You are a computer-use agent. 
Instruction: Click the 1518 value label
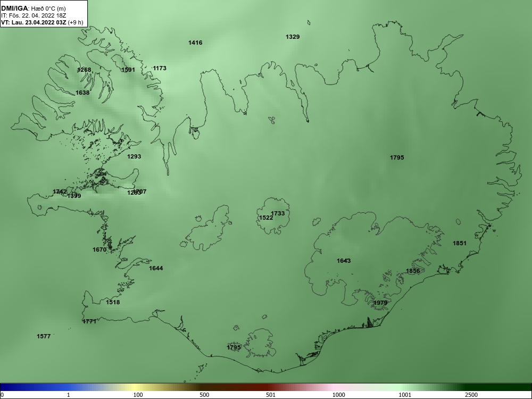coord(113,302)
